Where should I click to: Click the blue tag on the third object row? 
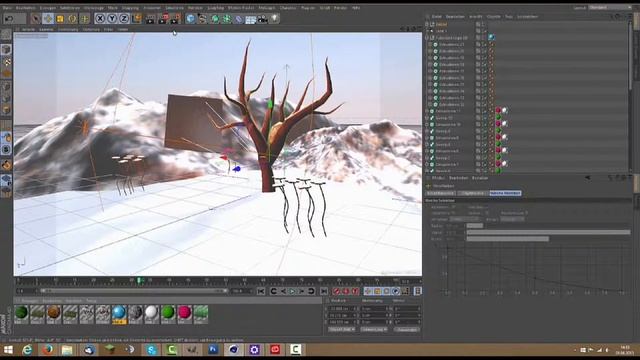[x=491, y=37]
